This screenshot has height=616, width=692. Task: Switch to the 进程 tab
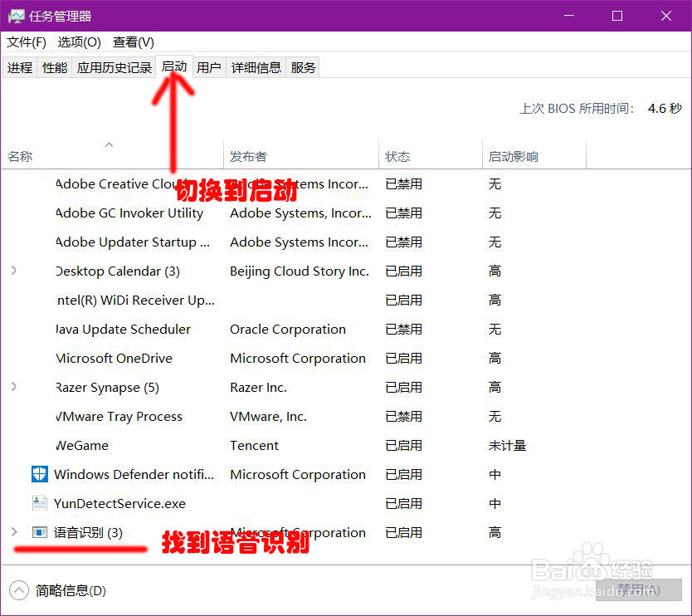click(x=20, y=67)
